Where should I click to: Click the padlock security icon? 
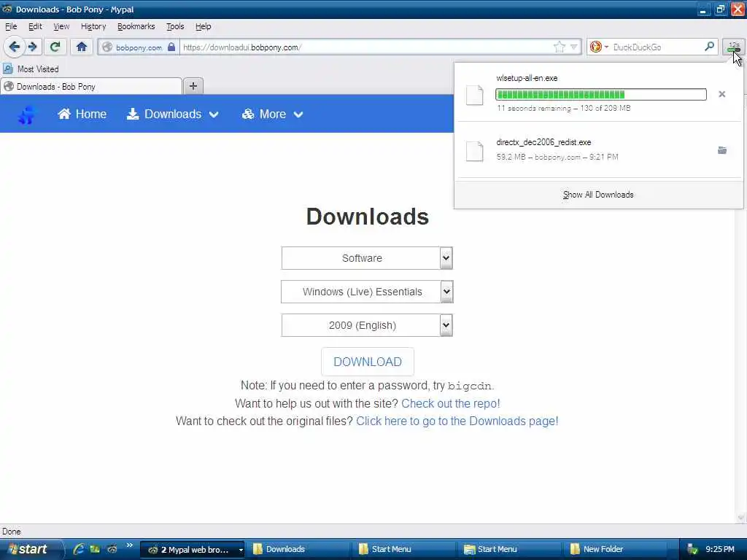pyautogui.click(x=171, y=47)
